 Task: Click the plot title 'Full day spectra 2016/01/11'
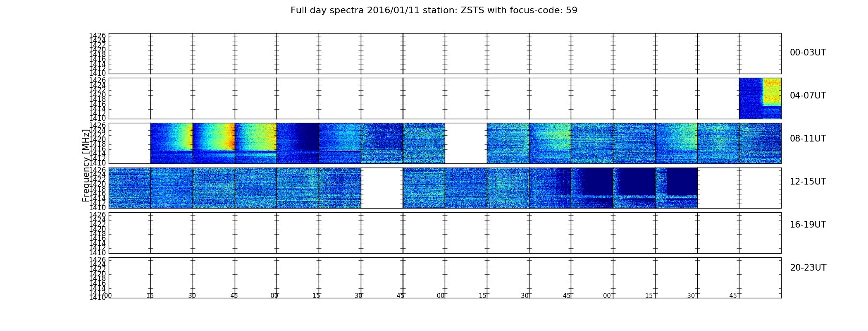(x=434, y=10)
